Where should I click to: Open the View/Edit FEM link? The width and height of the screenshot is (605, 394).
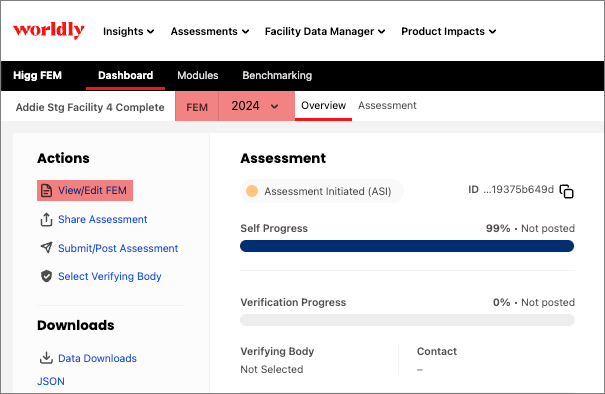(92, 191)
